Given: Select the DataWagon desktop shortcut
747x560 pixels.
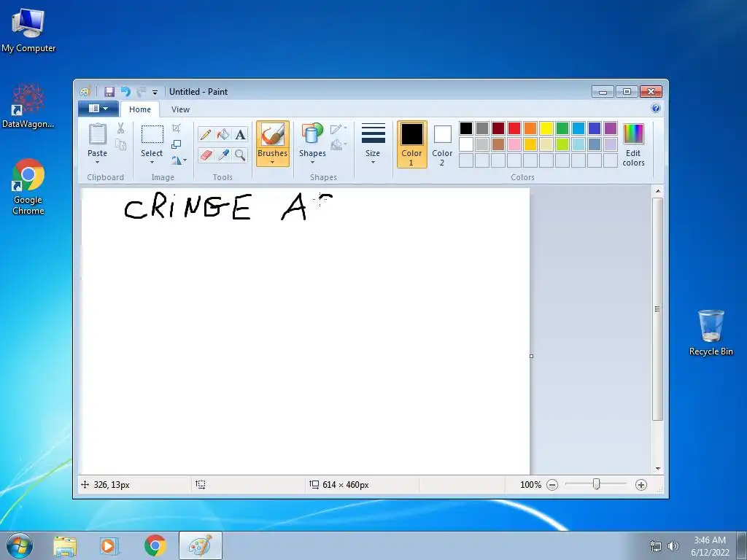Looking at the screenshot, I should (x=28, y=106).
